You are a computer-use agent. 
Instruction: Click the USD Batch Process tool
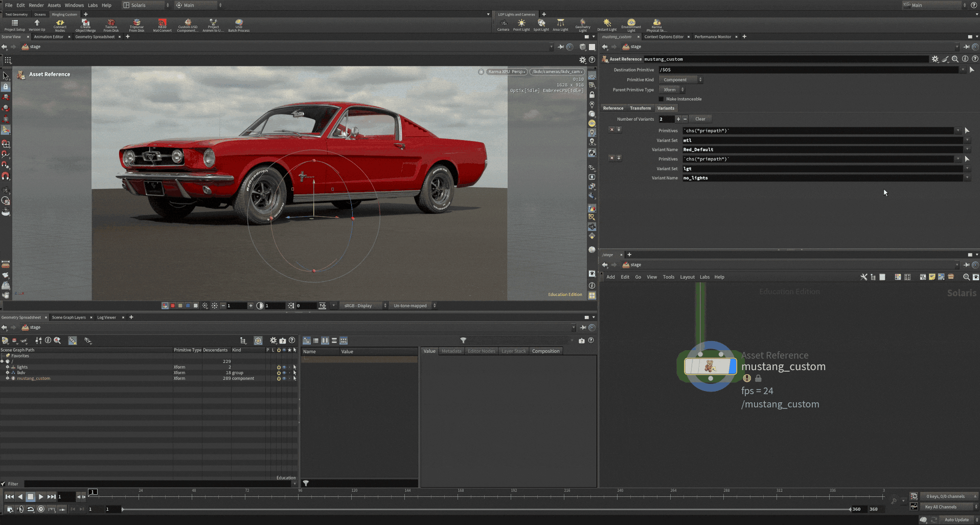tap(239, 25)
